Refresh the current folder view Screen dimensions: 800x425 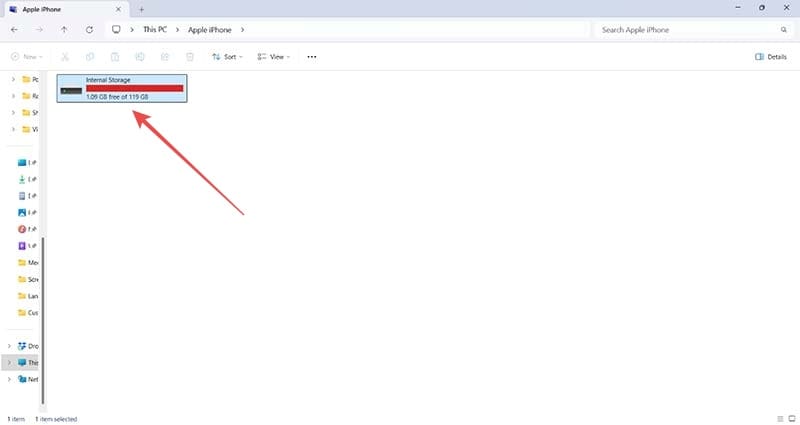(90, 30)
